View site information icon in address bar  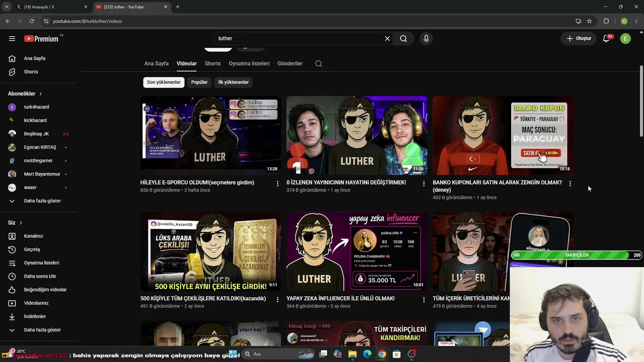[46, 21]
